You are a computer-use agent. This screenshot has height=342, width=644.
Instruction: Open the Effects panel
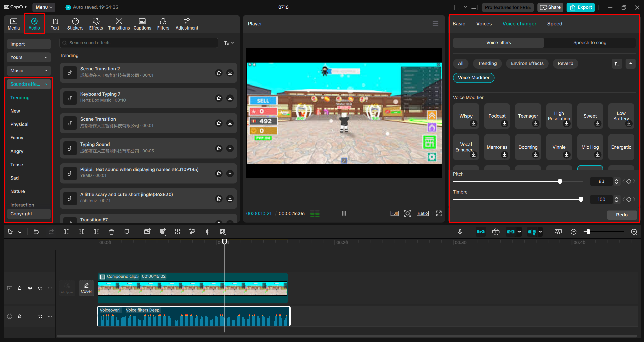tap(96, 24)
